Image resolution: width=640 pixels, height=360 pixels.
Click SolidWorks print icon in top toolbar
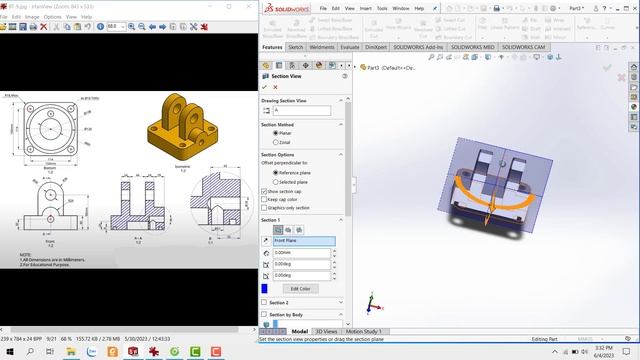(497, 8)
